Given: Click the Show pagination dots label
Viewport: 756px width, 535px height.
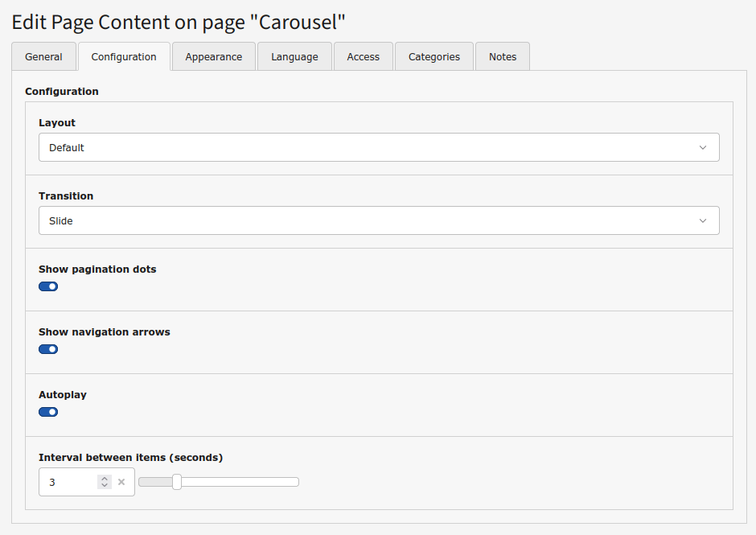Looking at the screenshot, I should 97,270.
